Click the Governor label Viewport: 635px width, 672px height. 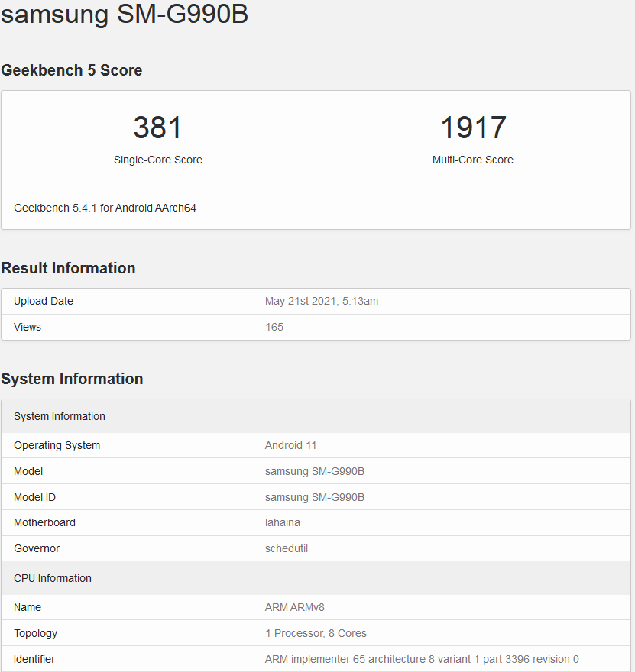pos(37,548)
